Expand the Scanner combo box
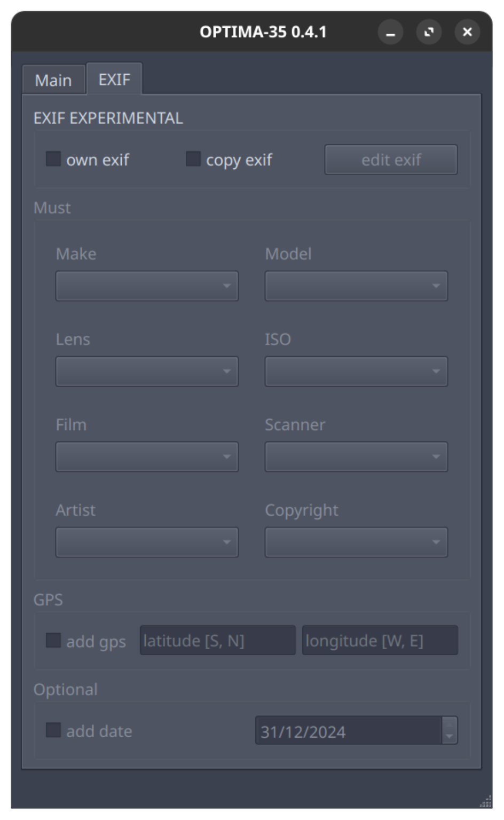504x820 pixels. [x=356, y=456]
